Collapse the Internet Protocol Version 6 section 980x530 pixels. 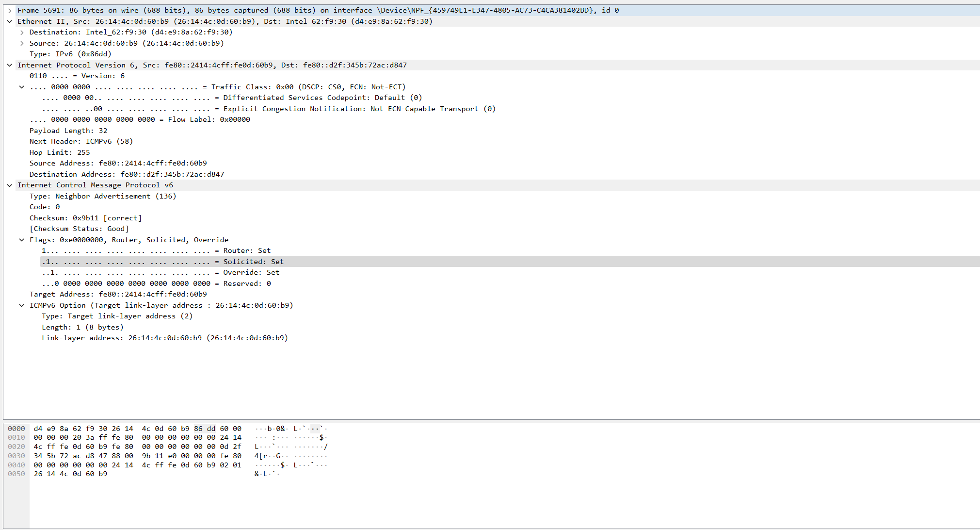coord(10,65)
